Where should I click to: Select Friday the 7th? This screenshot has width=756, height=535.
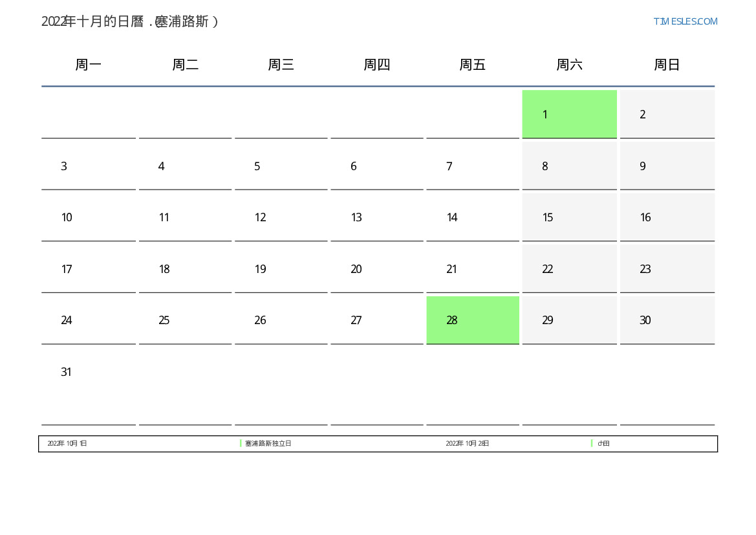(449, 166)
